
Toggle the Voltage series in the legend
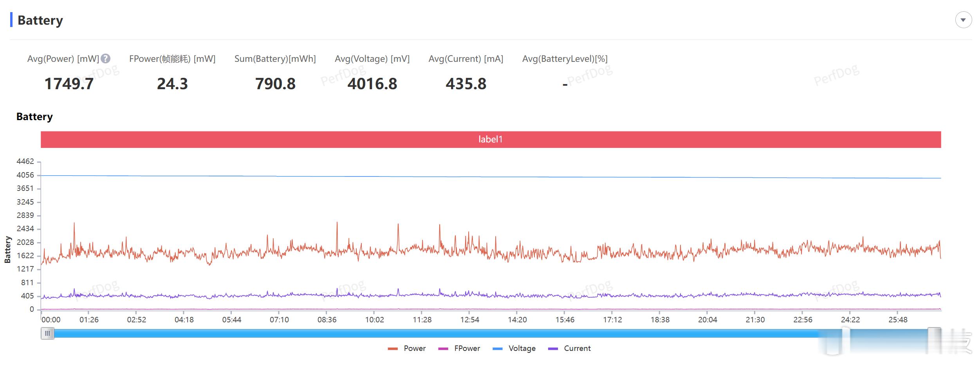[522, 348]
